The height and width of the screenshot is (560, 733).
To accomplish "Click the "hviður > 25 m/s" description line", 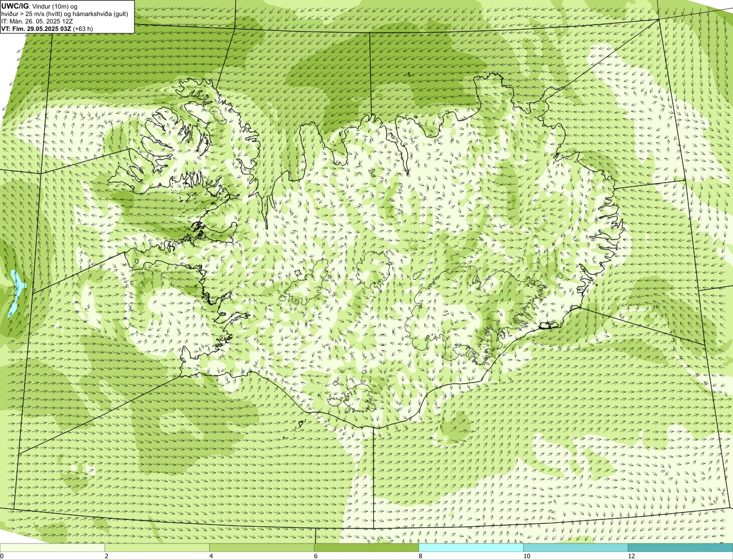I will [x=65, y=13].
